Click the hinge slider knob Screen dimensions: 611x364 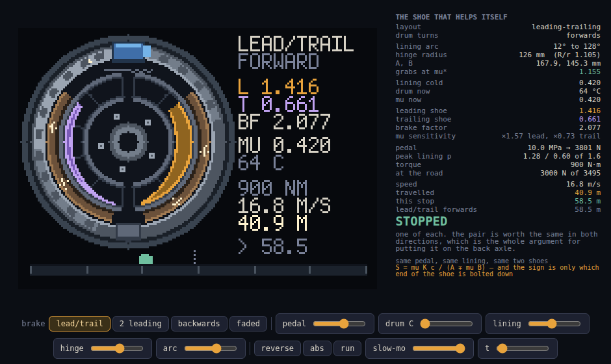pyautogui.click(x=120, y=348)
